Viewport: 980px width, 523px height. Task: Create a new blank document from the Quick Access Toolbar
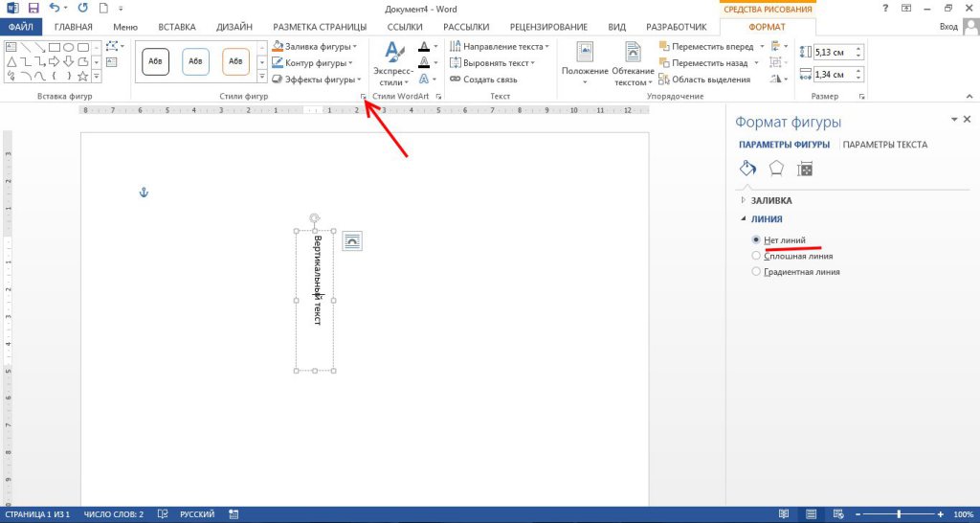(102, 9)
